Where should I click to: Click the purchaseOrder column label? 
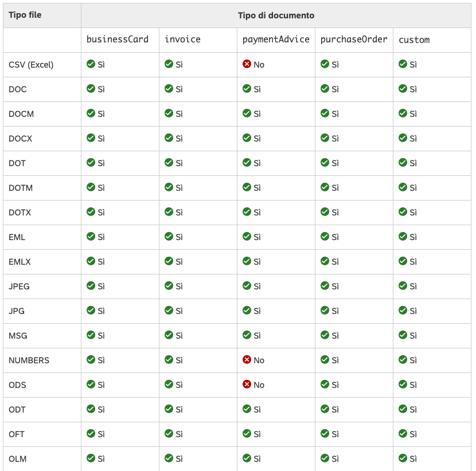[354, 40]
